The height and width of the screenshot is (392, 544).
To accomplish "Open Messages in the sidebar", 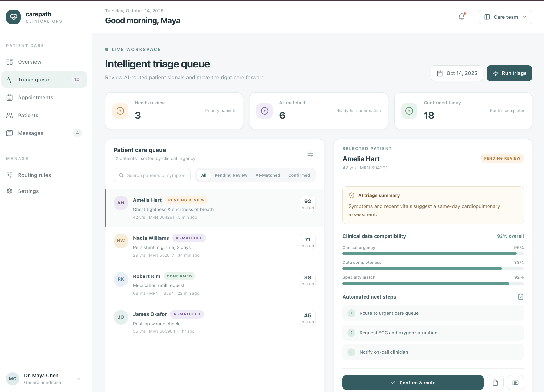I will pyautogui.click(x=44, y=133).
